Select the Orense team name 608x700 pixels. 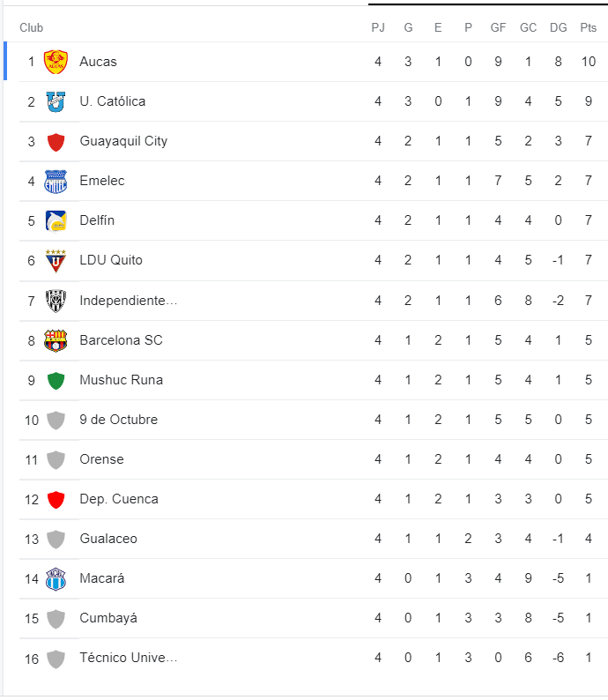pos(101,459)
